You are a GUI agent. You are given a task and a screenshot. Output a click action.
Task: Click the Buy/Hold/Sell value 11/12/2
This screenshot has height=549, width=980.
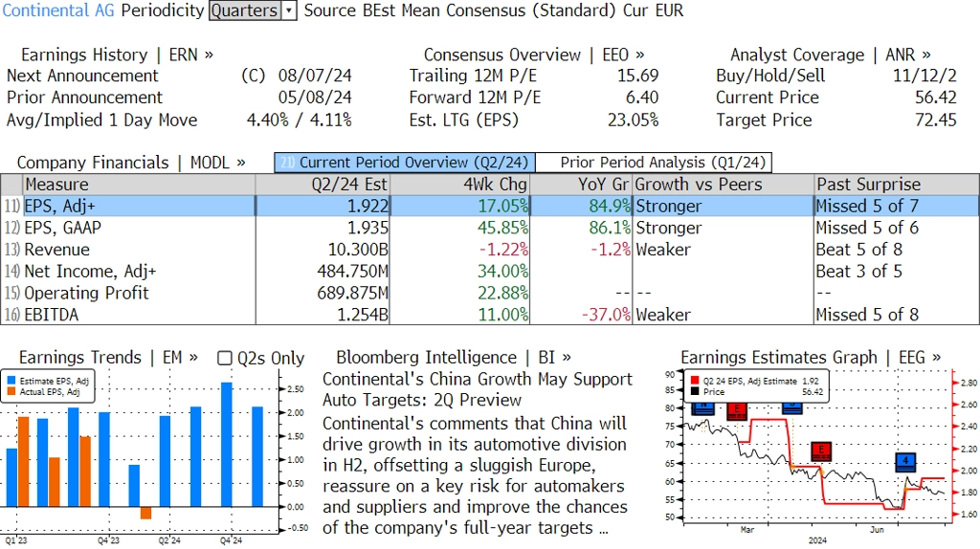tap(924, 77)
